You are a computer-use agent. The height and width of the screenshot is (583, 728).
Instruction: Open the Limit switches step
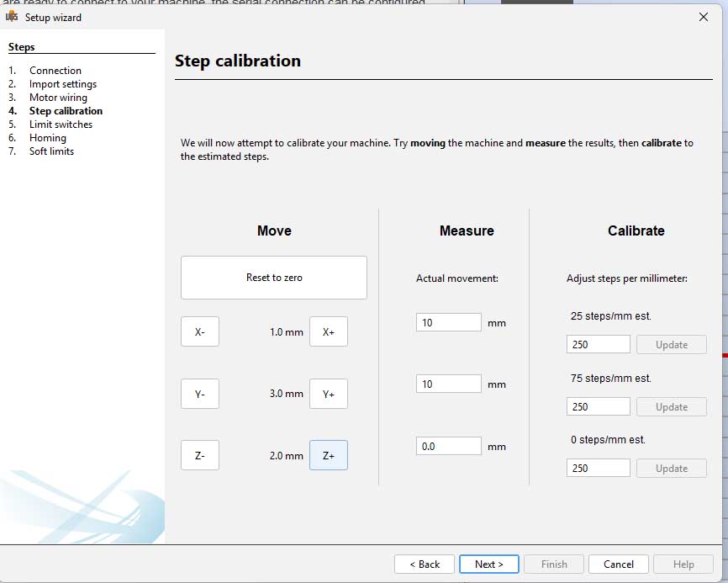[x=62, y=124]
